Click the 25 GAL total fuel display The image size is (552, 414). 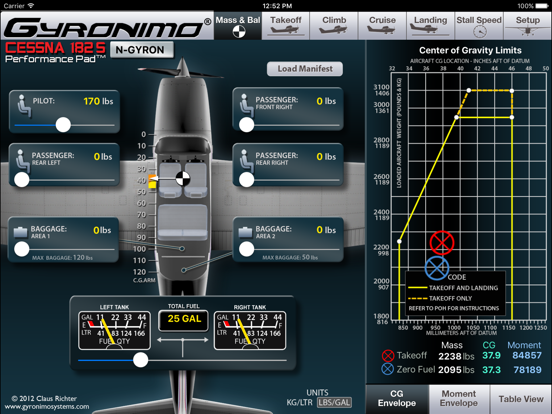click(x=184, y=320)
